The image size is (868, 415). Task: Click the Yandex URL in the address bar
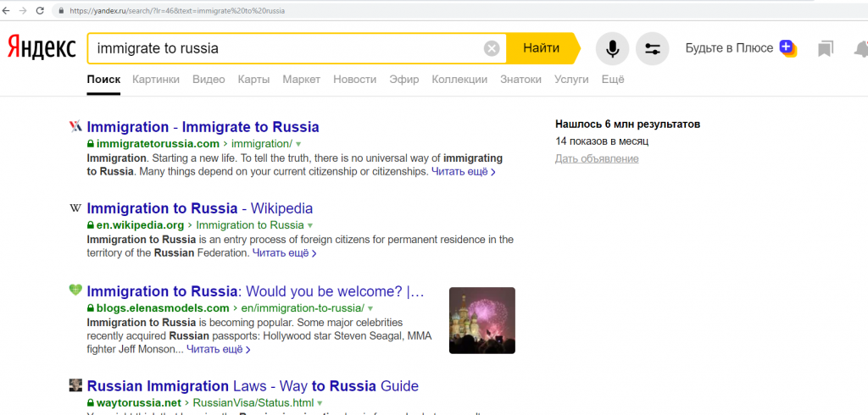177,10
